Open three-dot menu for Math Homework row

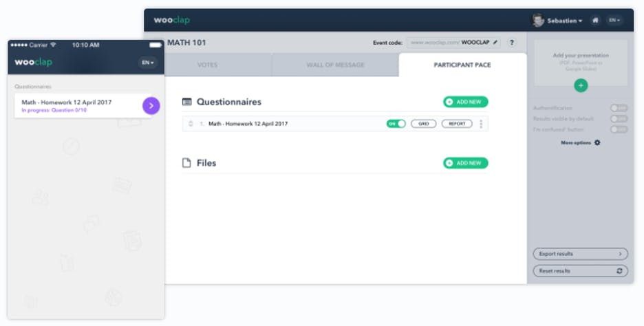coord(481,124)
